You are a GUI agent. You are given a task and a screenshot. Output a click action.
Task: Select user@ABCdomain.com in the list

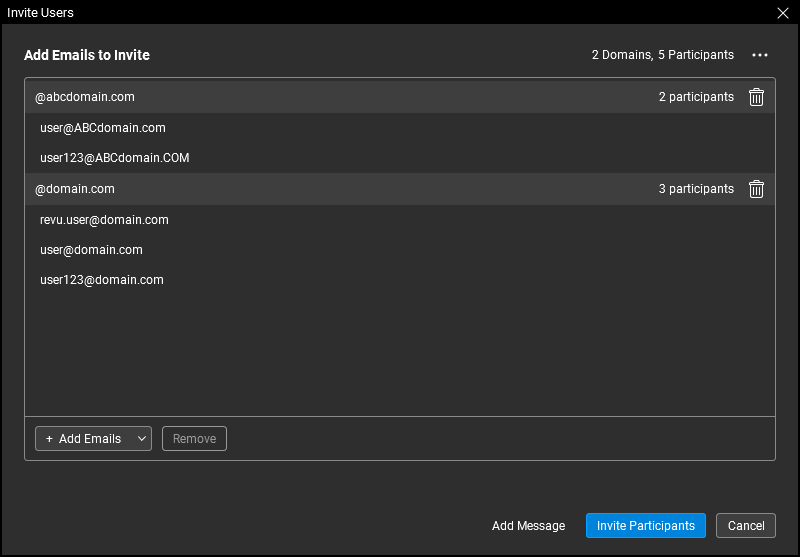[103, 128]
